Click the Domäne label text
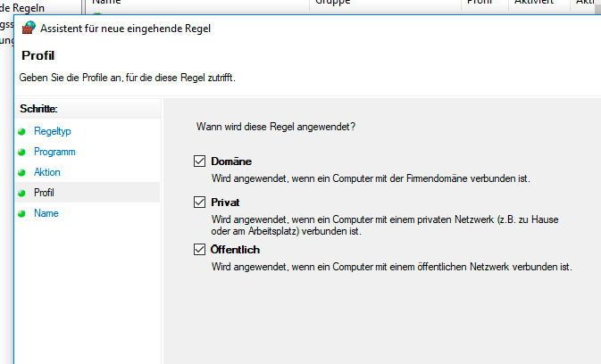 tap(231, 161)
